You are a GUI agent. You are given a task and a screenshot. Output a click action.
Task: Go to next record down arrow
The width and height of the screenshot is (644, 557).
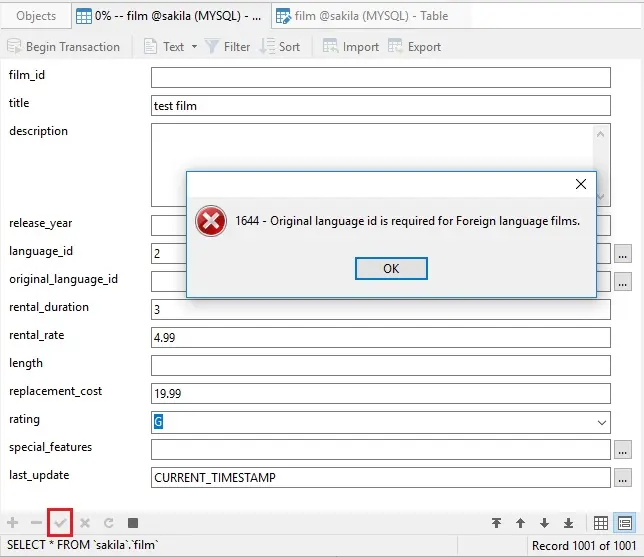click(544, 523)
